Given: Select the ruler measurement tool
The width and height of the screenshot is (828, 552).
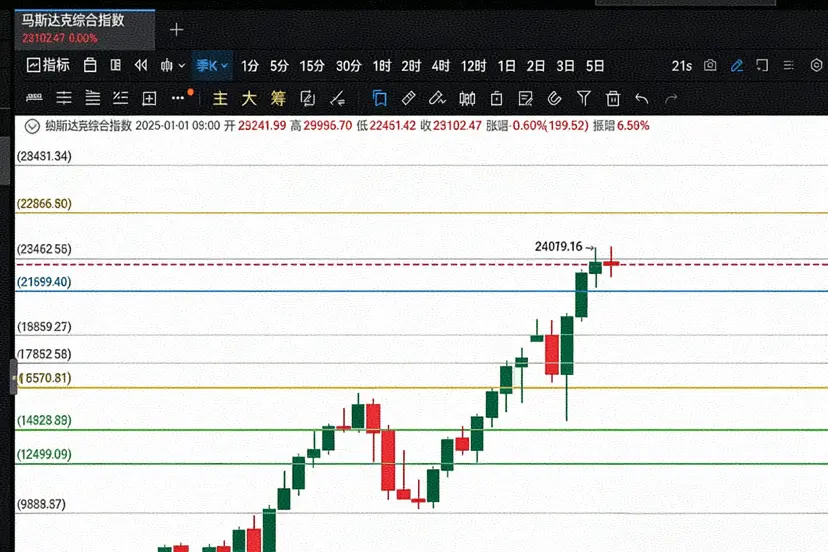Looking at the screenshot, I should point(34,98).
